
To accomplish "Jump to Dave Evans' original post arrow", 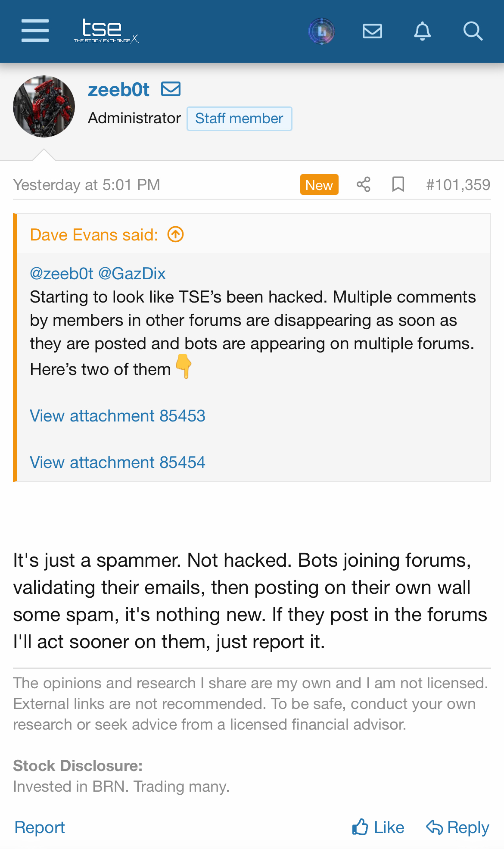I will click(x=175, y=235).
